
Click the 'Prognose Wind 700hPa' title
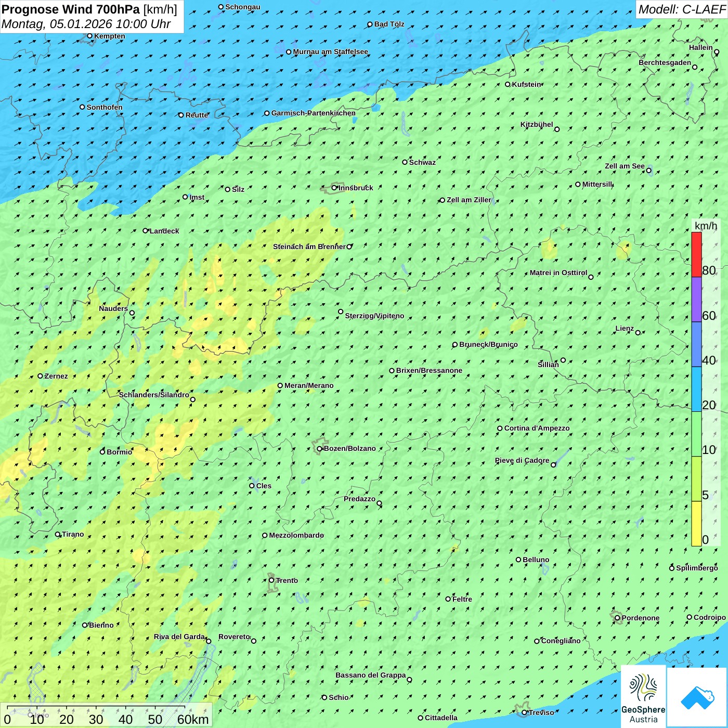(x=71, y=9)
